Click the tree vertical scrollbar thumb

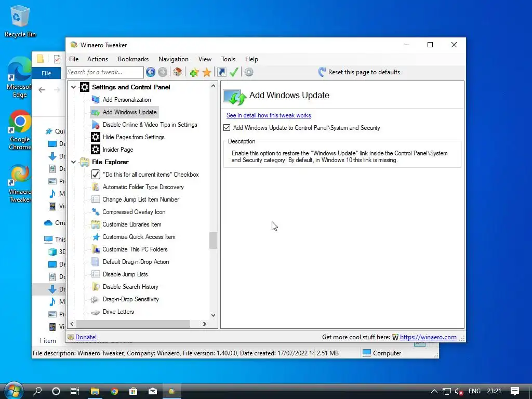(x=213, y=241)
